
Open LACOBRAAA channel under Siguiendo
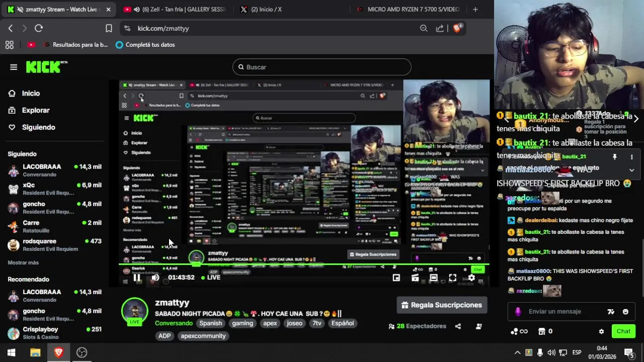(54, 170)
